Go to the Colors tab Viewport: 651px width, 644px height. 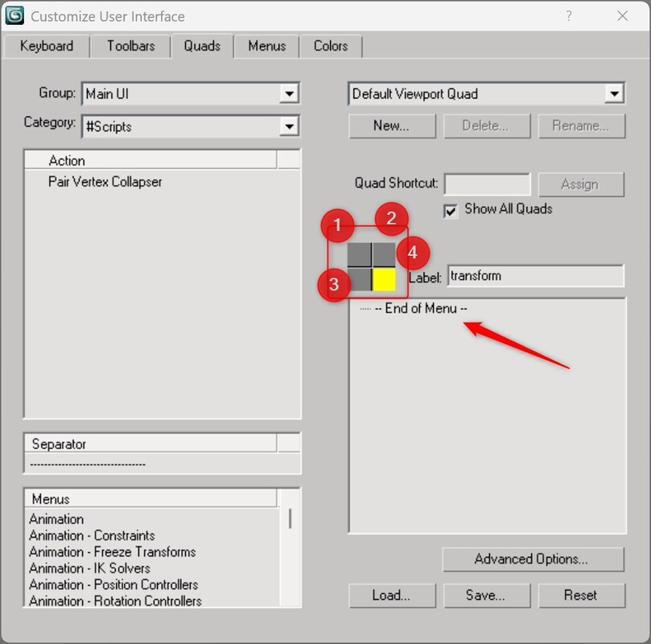coord(331,46)
